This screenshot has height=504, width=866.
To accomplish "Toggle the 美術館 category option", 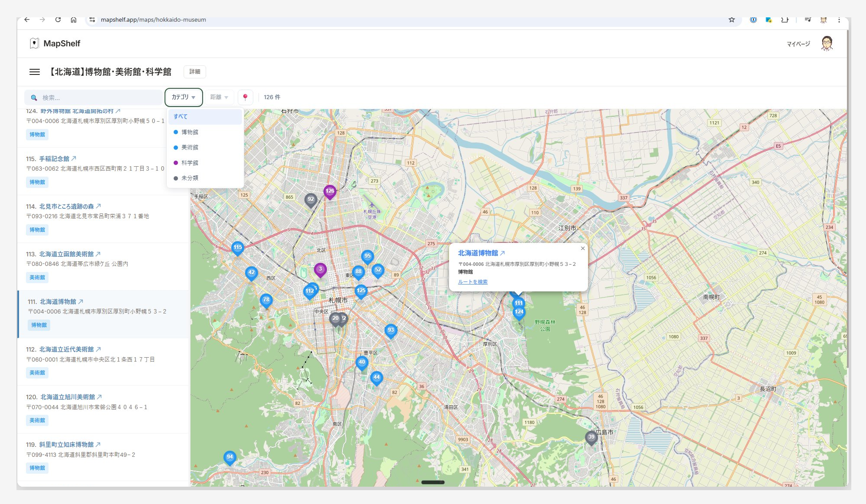I will [190, 147].
